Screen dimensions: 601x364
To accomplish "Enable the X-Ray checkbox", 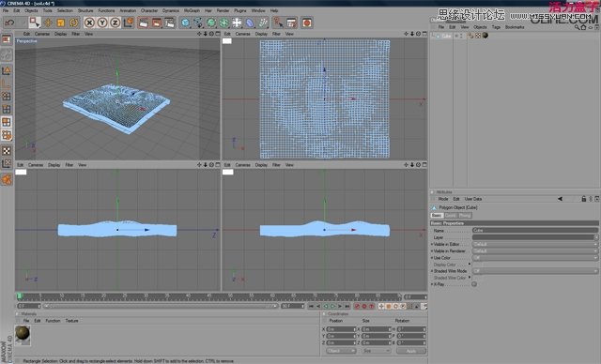I will point(474,284).
